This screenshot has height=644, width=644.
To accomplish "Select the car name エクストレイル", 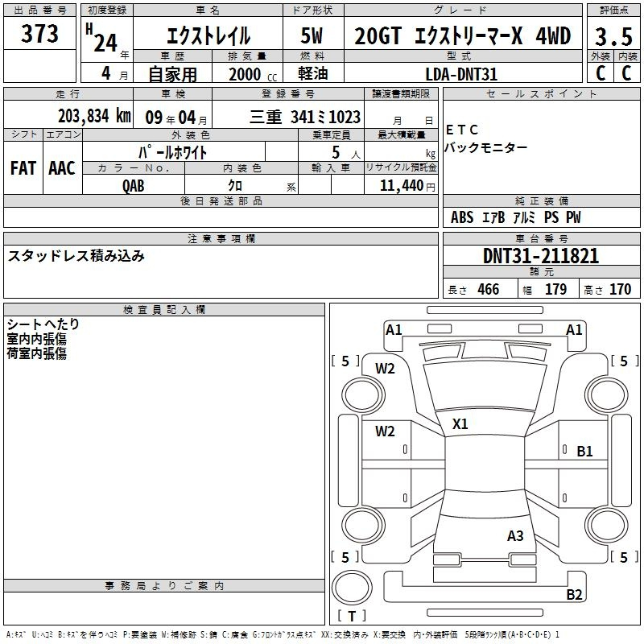I will pos(208,37).
